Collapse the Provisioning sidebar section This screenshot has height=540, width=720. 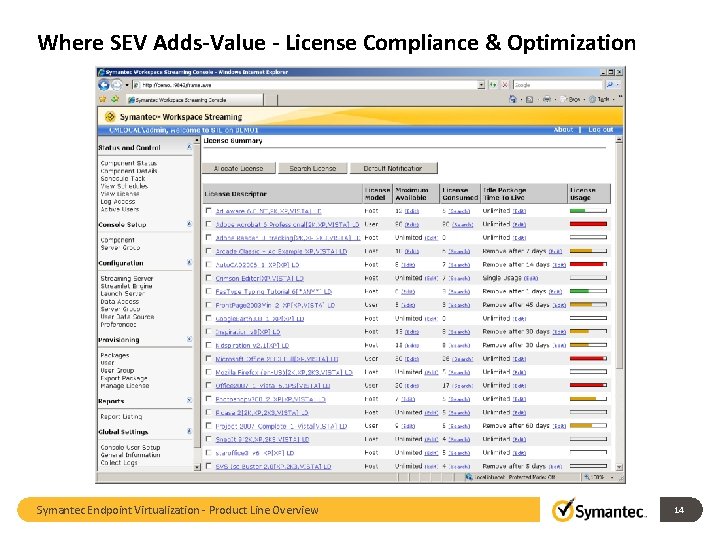tap(189, 339)
